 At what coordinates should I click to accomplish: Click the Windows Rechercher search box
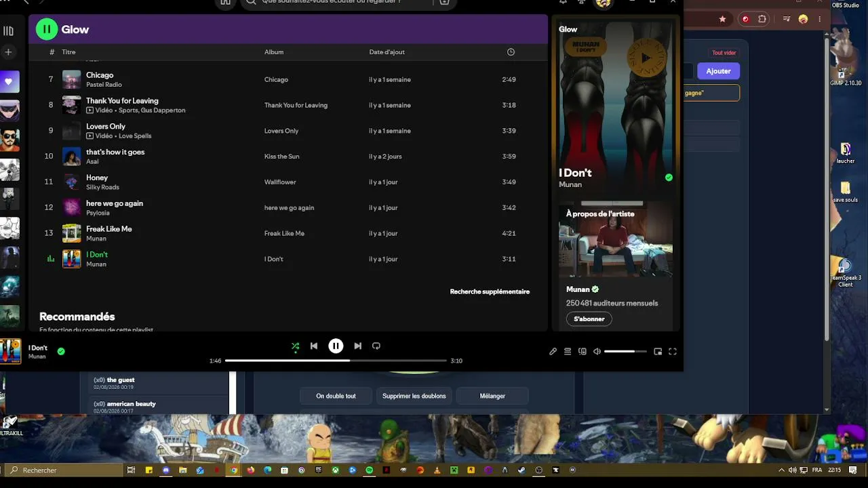coord(64,470)
